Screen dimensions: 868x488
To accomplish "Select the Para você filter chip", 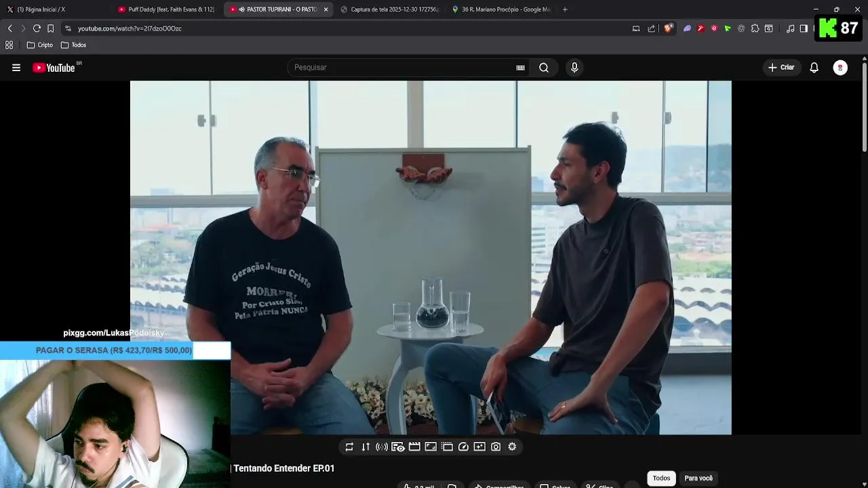I will tap(698, 479).
